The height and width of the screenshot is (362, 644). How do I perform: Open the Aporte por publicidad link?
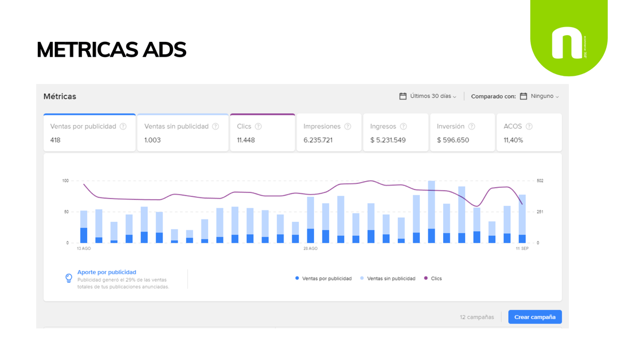click(x=107, y=272)
